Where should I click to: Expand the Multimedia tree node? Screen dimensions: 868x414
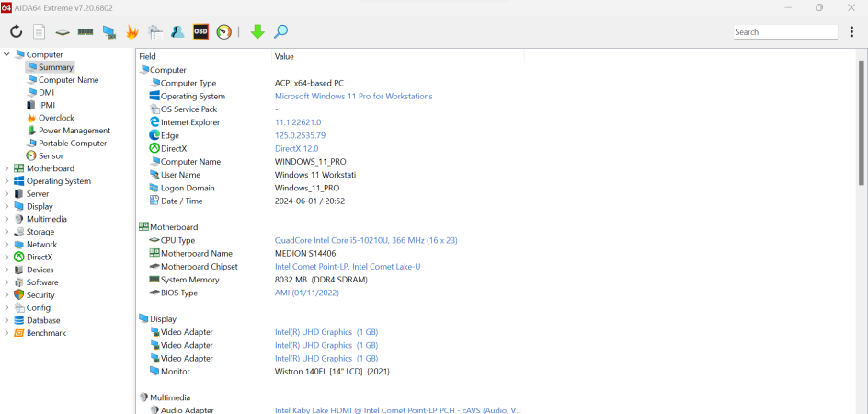[6, 220]
